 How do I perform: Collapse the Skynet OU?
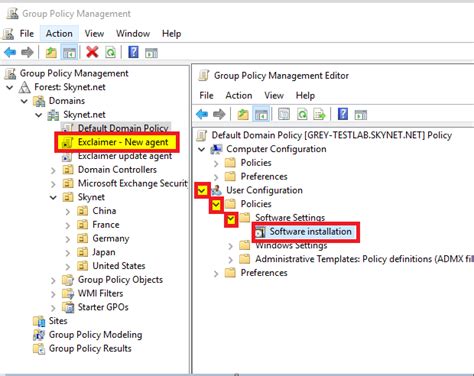53,197
